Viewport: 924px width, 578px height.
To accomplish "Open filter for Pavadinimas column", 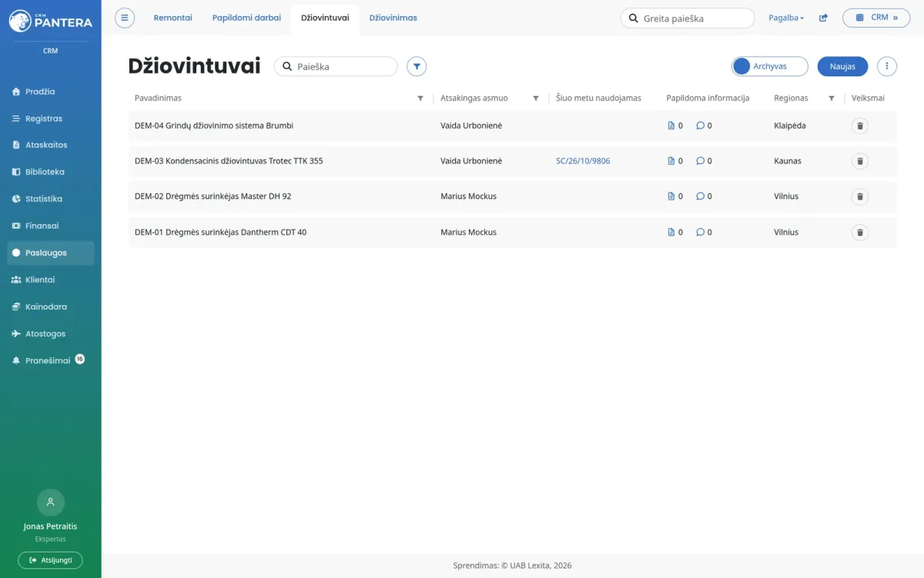I will [420, 99].
